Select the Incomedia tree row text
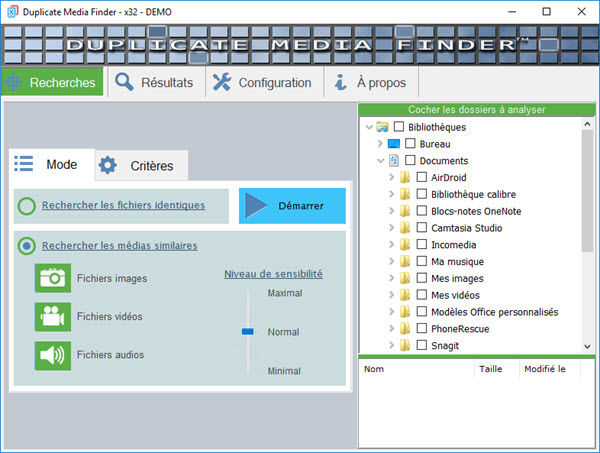 click(x=454, y=244)
